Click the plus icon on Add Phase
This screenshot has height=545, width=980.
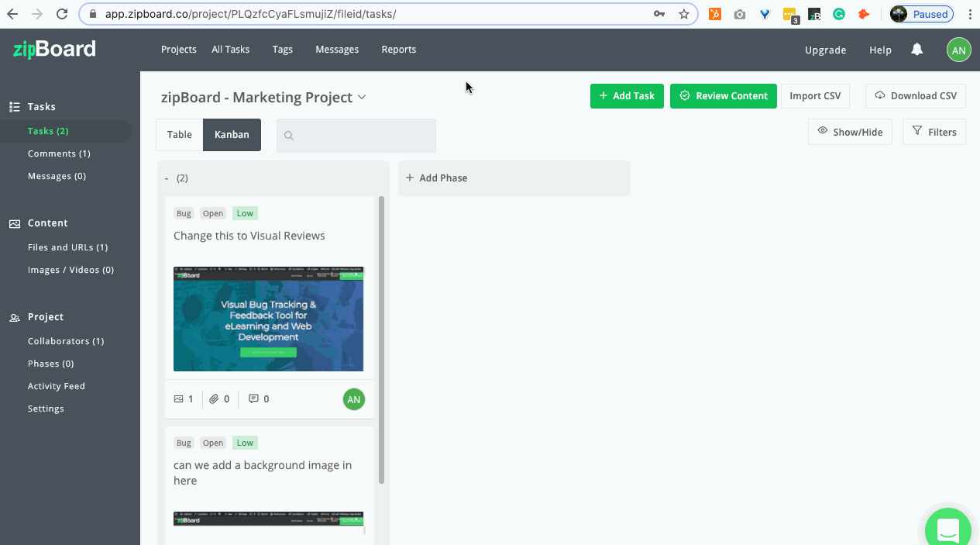[410, 178]
